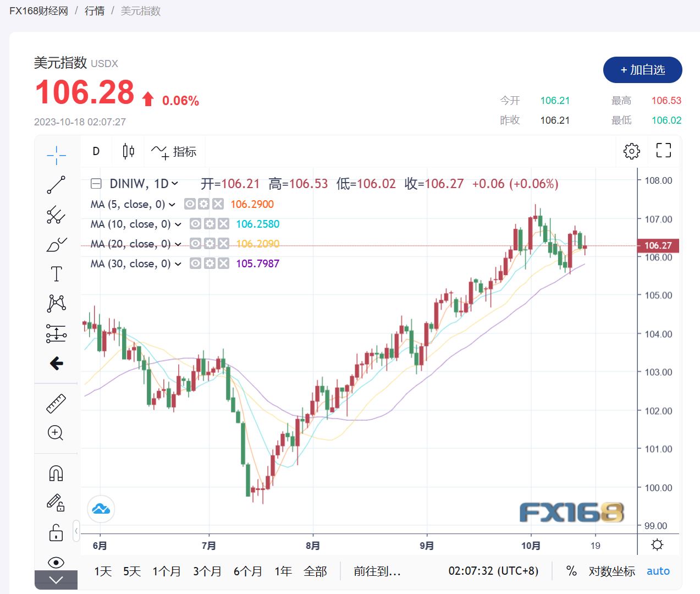700x594 pixels.
Task: Open the ruler measure tool
Action: pos(56,404)
